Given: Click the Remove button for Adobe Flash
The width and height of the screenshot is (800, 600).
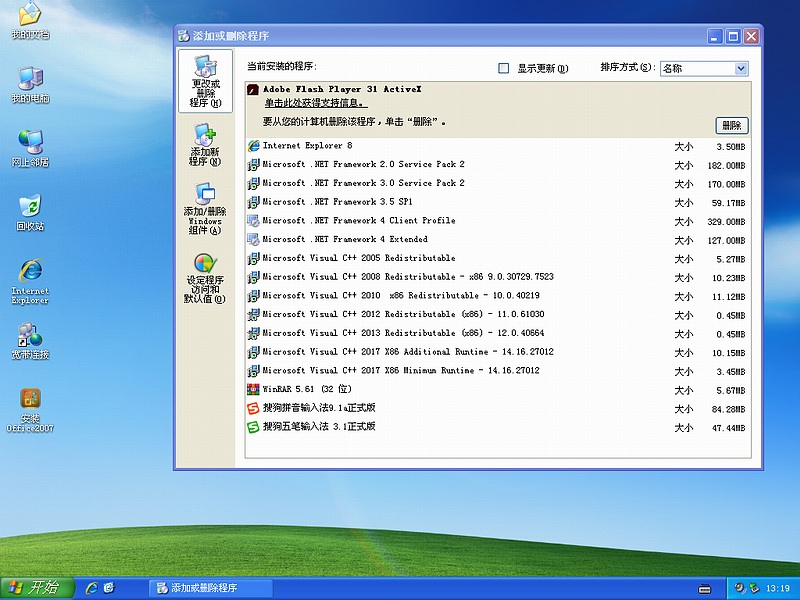Looking at the screenshot, I should click(x=732, y=126).
